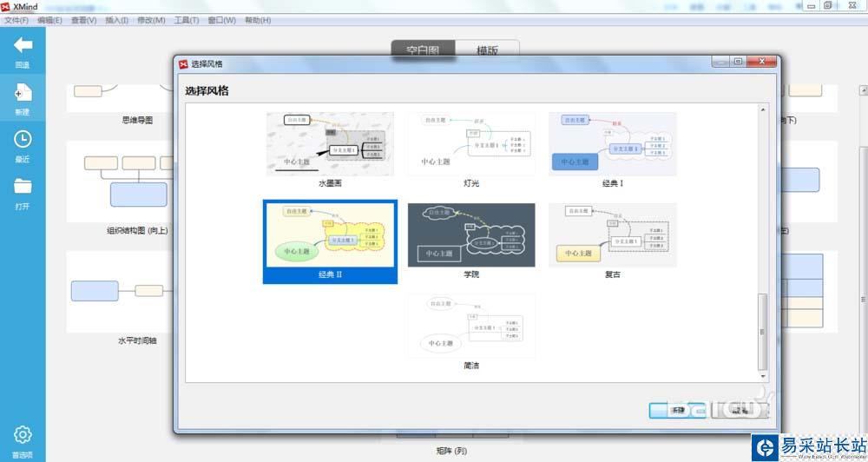Click the 简洁 label text
868x462 pixels.
(471, 366)
